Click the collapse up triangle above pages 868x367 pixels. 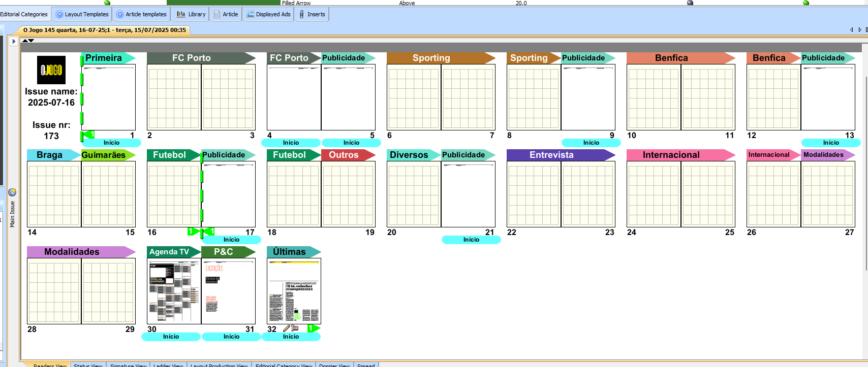pos(25,41)
